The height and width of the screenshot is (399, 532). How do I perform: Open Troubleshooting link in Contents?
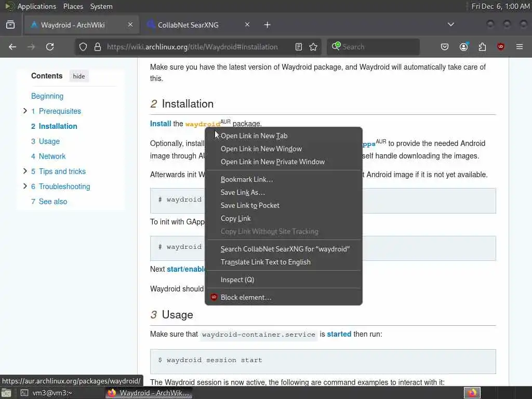coord(61,187)
